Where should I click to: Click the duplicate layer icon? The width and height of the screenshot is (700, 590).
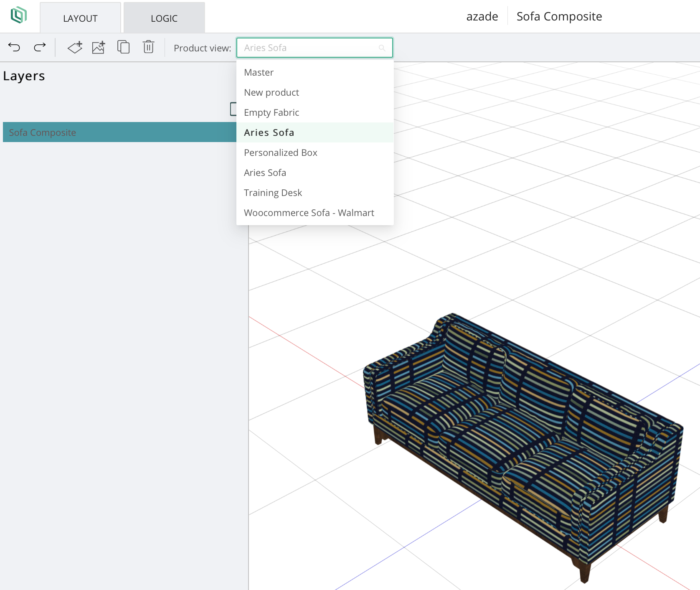pyautogui.click(x=123, y=47)
